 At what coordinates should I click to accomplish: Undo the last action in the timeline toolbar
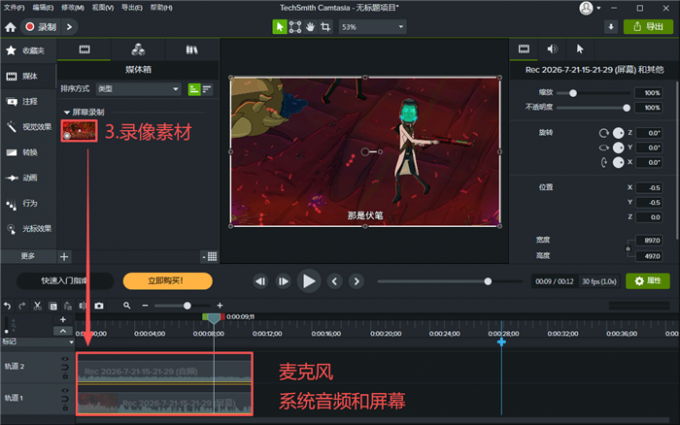click(7, 306)
